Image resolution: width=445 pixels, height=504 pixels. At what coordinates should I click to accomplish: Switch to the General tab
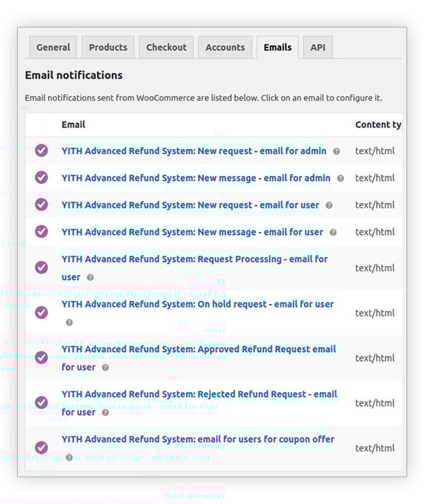[x=53, y=47]
